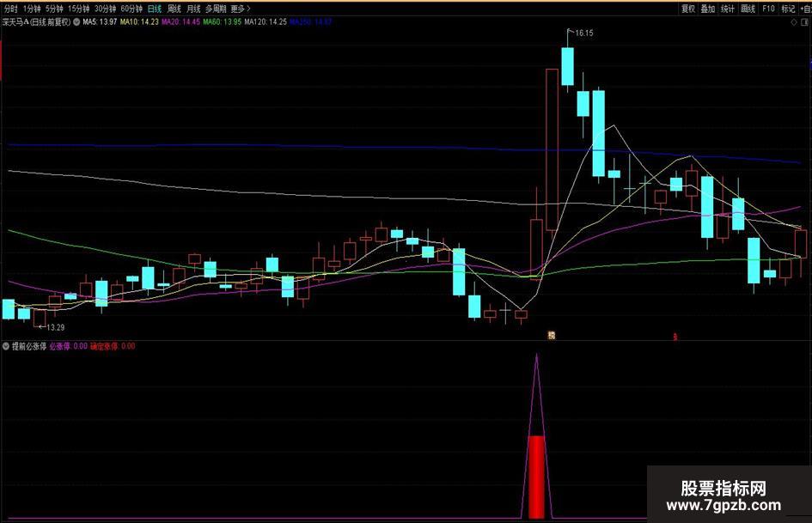Activate the 画线 drawing tool
Image resolution: width=812 pixels, height=523 pixels.
[x=748, y=9]
